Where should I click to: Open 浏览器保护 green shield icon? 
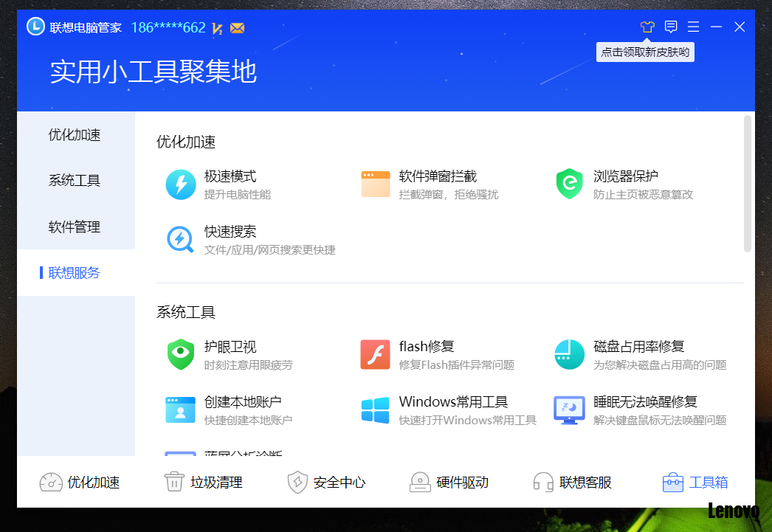[569, 184]
